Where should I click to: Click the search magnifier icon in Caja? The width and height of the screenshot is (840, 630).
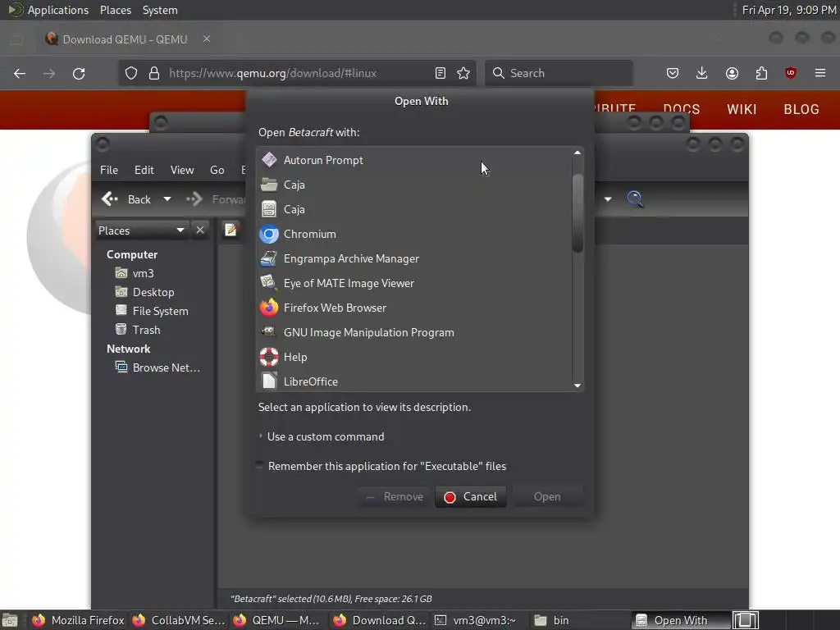click(636, 199)
